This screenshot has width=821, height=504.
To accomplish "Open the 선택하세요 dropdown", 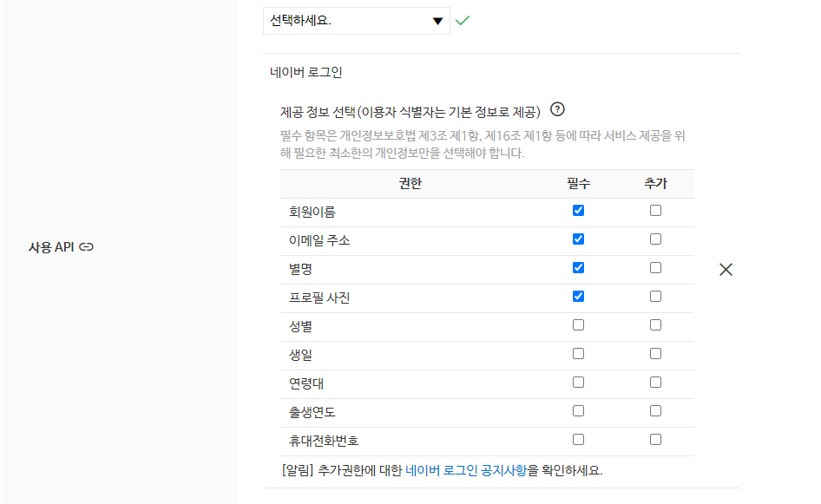I will coord(356,21).
